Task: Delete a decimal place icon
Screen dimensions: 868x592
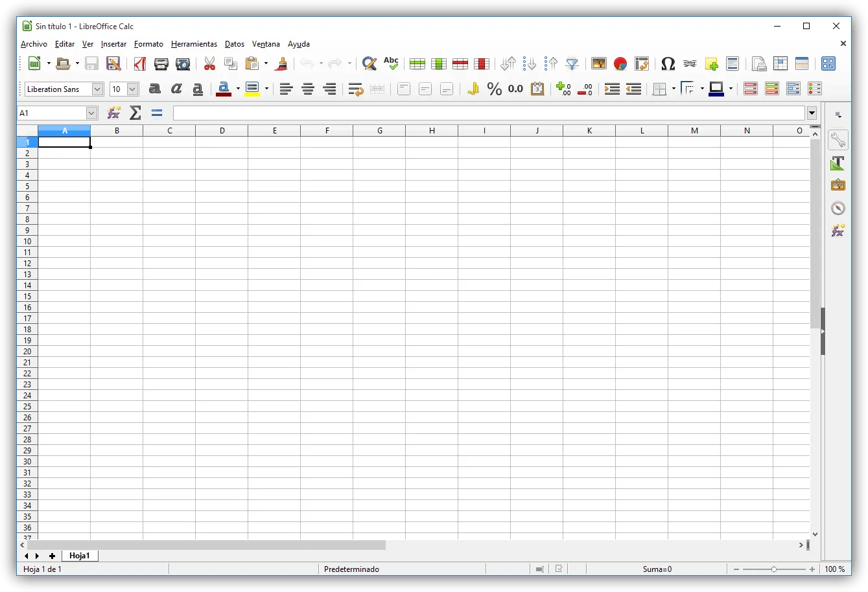Action: 585,89
